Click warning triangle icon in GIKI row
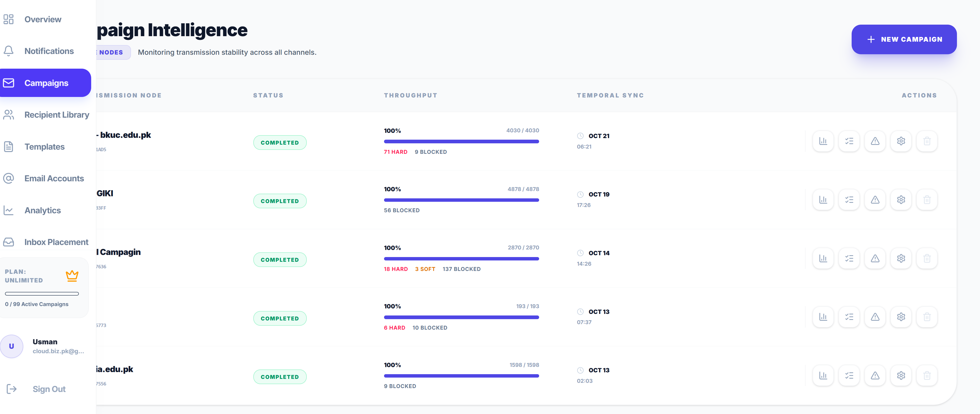 (875, 200)
